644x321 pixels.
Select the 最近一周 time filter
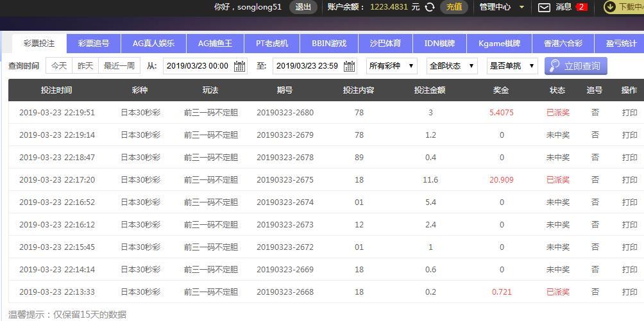119,66
